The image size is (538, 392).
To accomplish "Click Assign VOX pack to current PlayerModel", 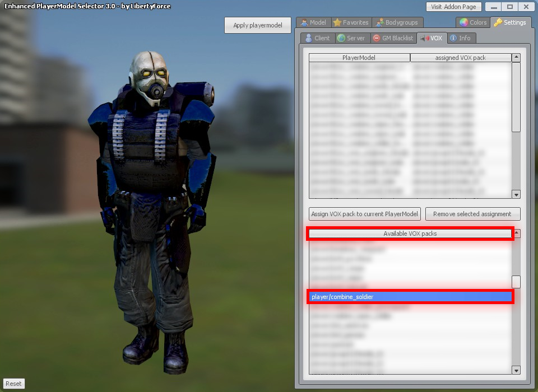I will [364, 214].
